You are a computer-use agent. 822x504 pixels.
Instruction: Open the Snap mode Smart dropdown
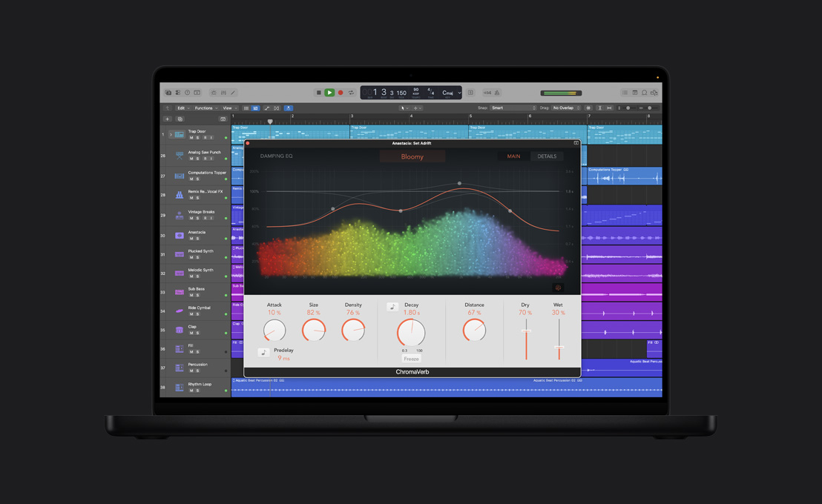[x=513, y=107]
